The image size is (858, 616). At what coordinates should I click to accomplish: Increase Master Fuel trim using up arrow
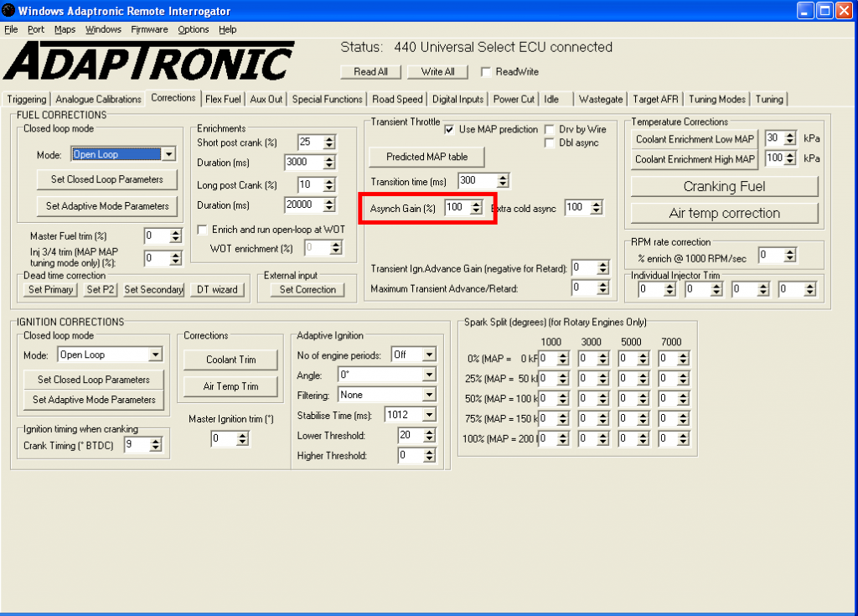click(175, 232)
